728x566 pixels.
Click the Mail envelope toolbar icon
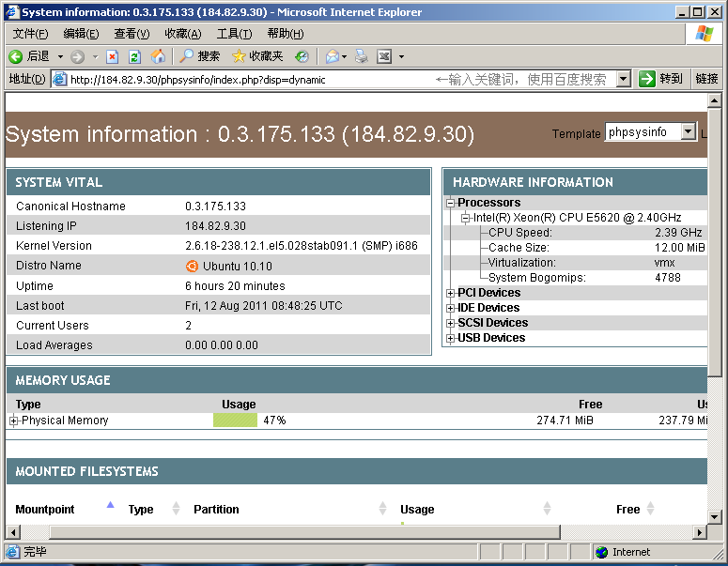332,56
